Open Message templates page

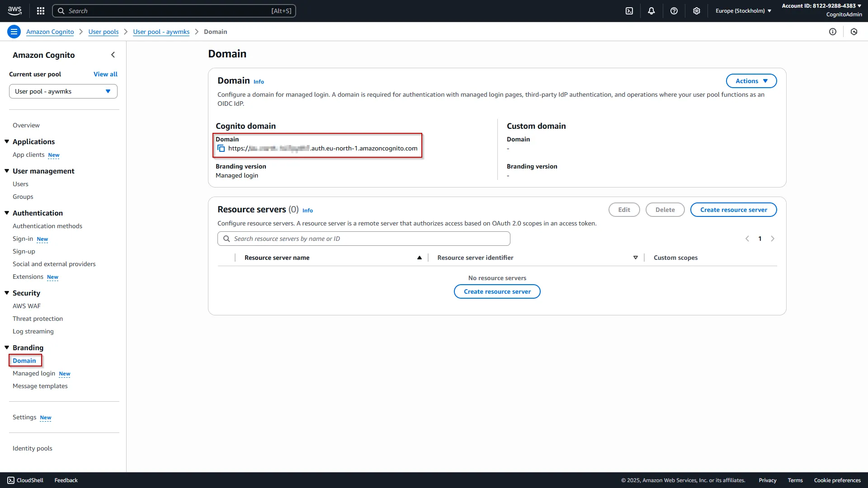pos(40,386)
